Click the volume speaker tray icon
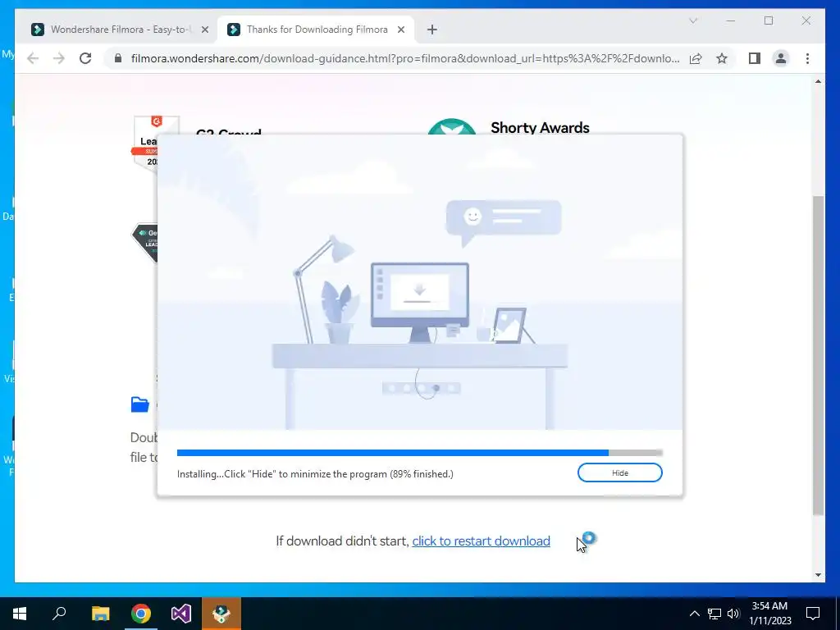Screen dimensions: 840x630 click(x=733, y=614)
